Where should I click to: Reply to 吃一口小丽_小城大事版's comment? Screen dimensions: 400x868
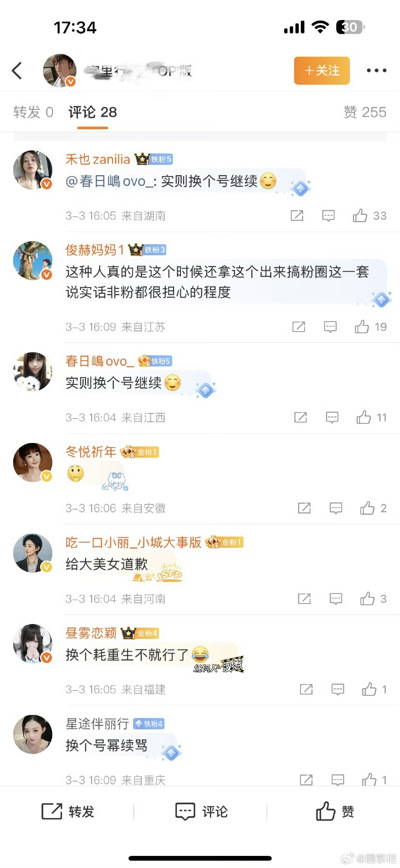(336, 599)
